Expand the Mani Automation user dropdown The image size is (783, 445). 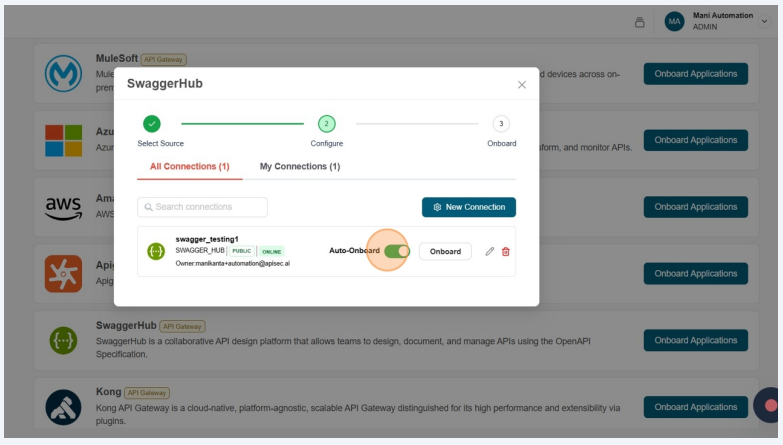(x=764, y=21)
